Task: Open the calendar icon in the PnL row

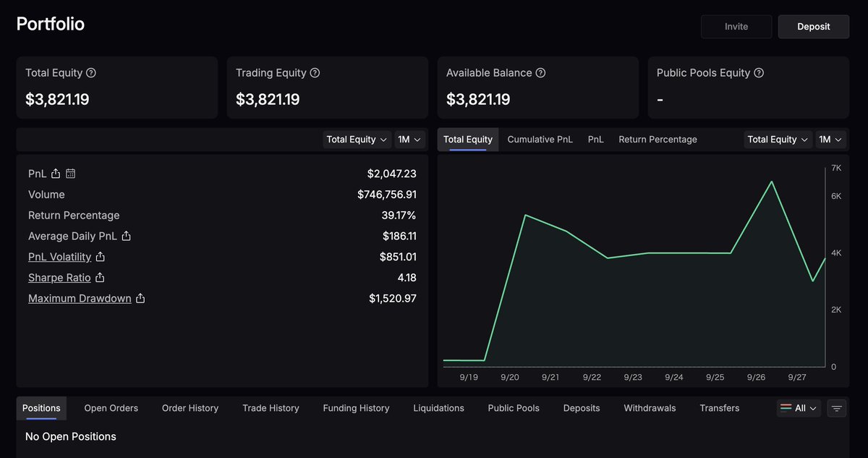Action: 70,174
